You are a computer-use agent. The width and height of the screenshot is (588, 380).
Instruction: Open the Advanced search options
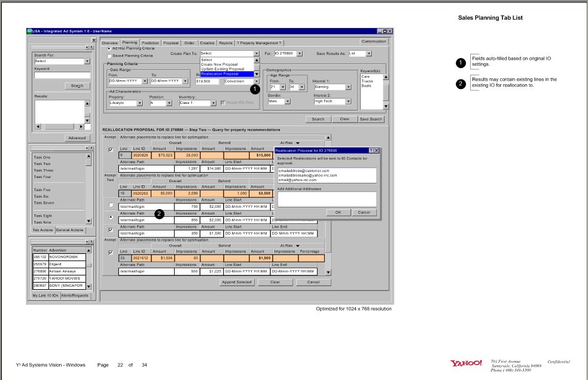click(77, 138)
